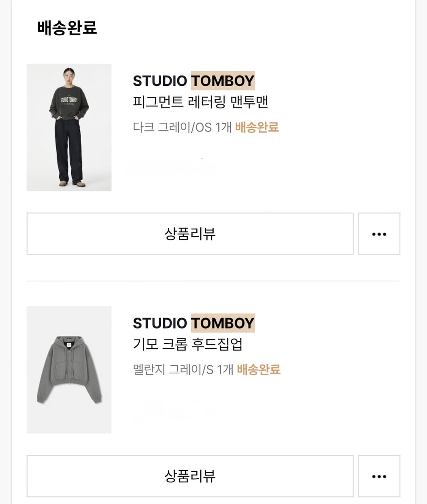Check the orange 배송완료 status for the hoodie

258,370
